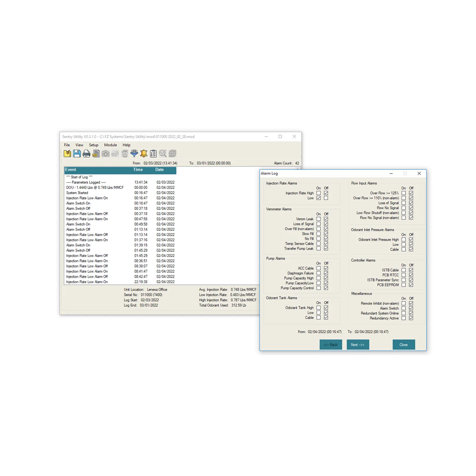Open the log document icon
This screenshot has width=476, height=476.
(x=96, y=153)
